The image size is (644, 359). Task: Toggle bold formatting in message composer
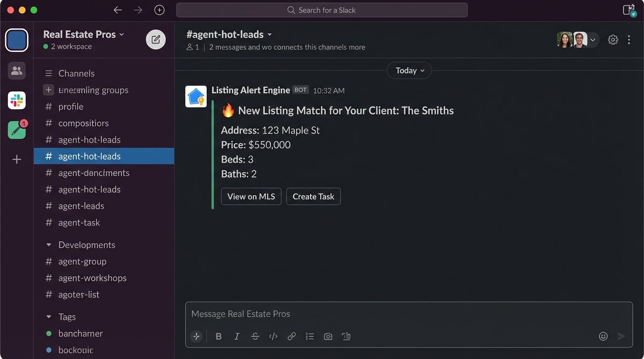[219, 336]
